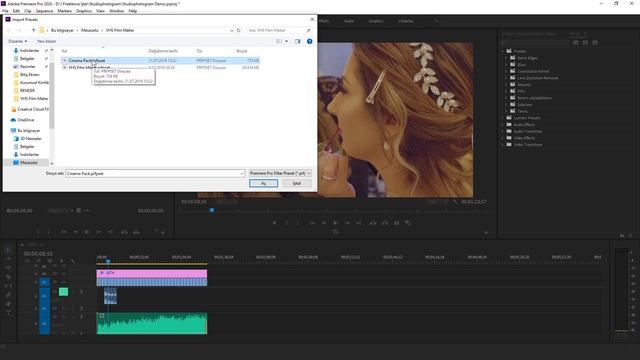Open the Clip menu
640x360 pixels.
coord(28,11)
